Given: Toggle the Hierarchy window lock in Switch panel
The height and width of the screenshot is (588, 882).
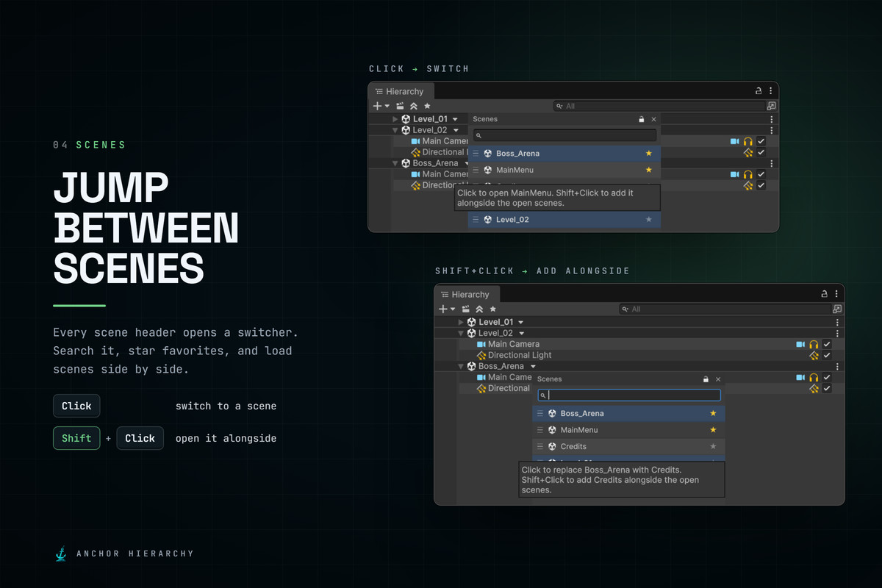Looking at the screenshot, I should [758, 91].
